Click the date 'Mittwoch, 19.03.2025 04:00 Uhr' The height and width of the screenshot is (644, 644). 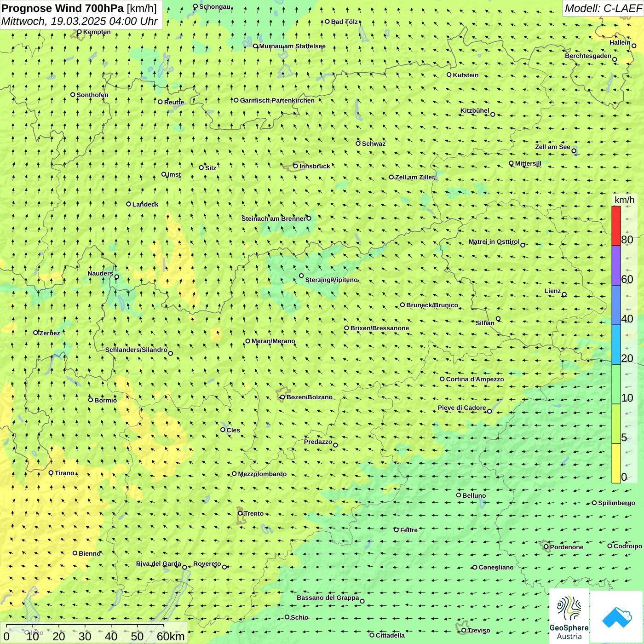(80, 21)
